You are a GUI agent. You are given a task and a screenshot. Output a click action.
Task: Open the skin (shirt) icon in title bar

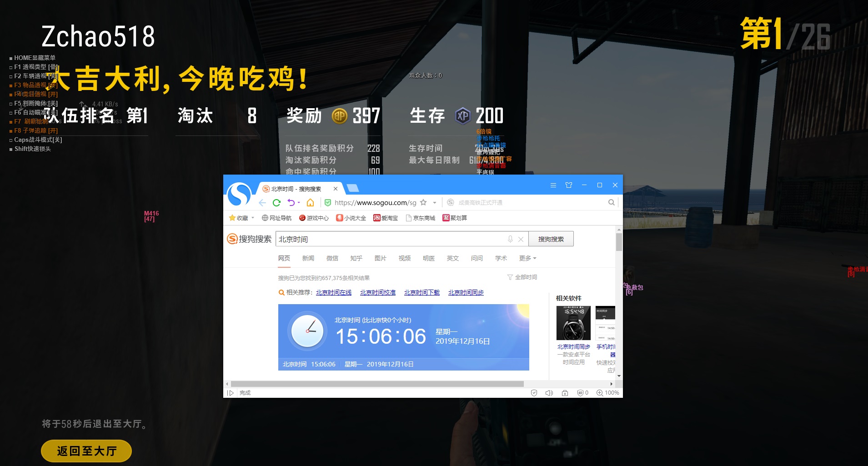point(568,185)
